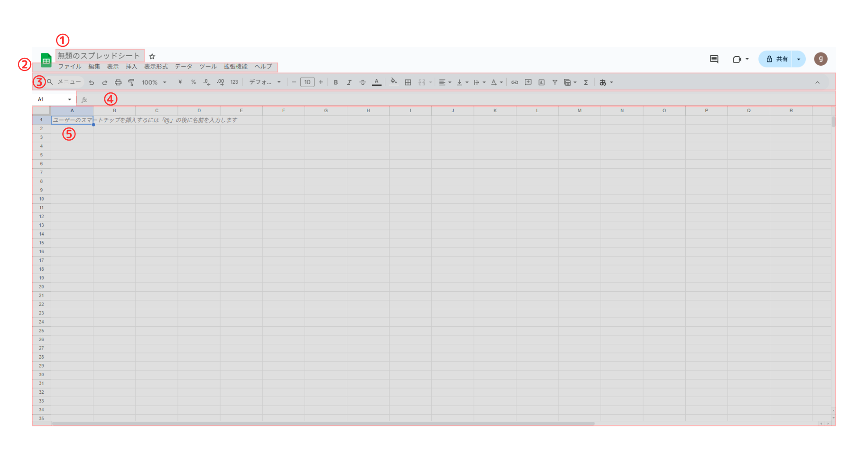The width and height of the screenshot is (868, 473).
Task: Open fill color picker
Action: 394,81
